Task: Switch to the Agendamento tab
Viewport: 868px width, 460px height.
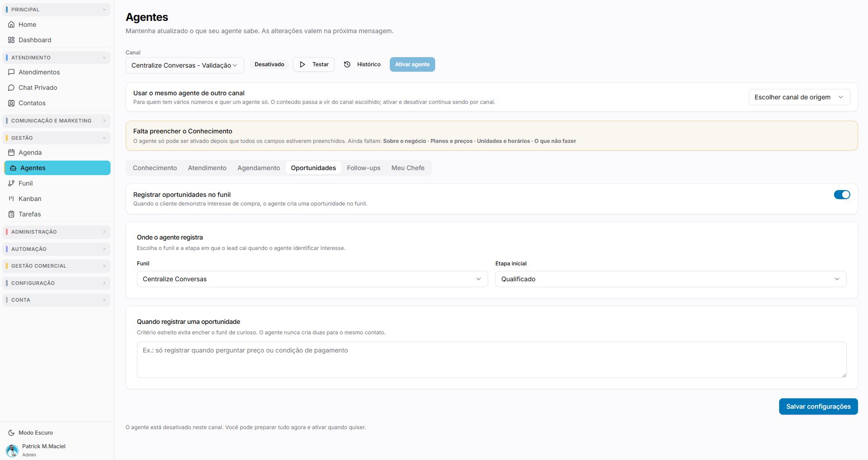Action: click(259, 168)
